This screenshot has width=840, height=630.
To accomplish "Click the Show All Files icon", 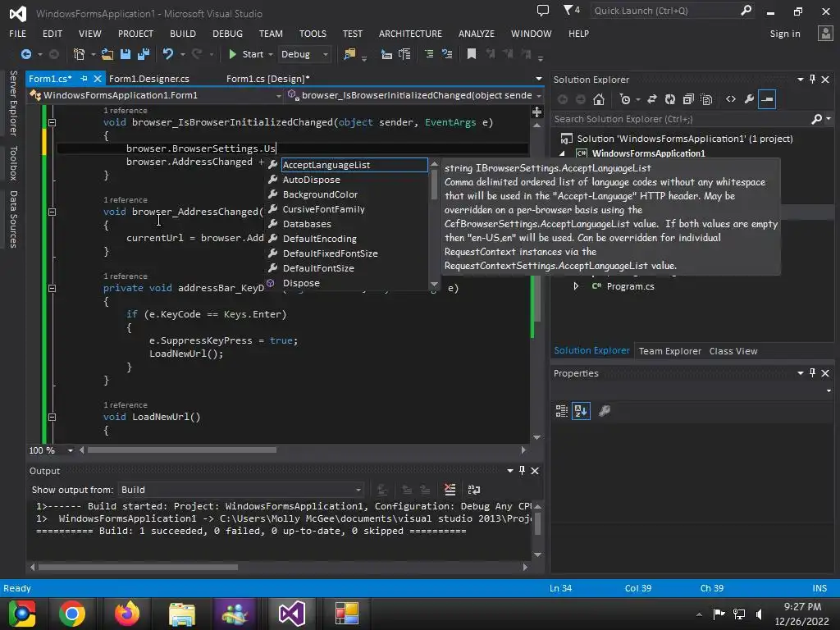I will [x=706, y=99].
